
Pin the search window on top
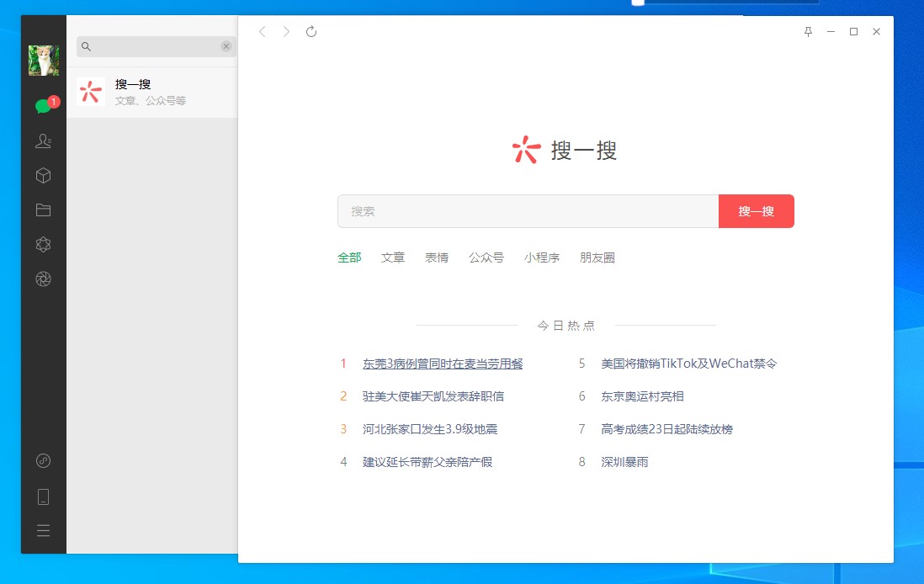(x=808, y=32)
